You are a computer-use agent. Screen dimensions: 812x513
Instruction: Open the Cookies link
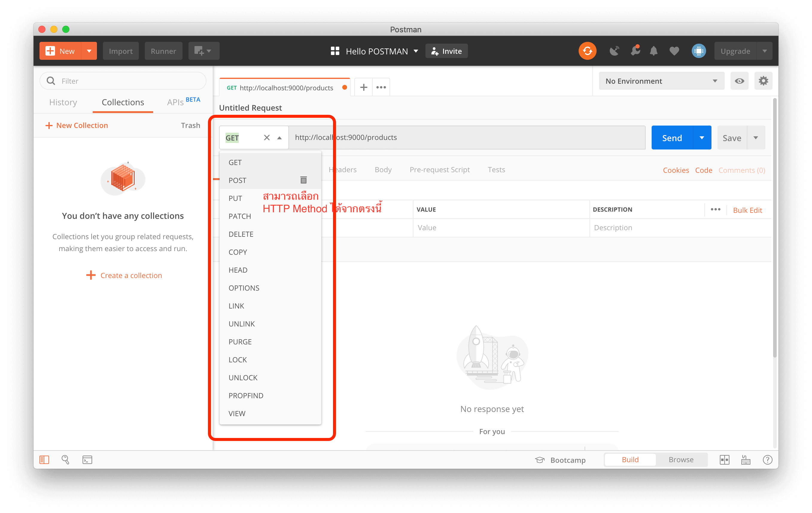pos(676,170)
